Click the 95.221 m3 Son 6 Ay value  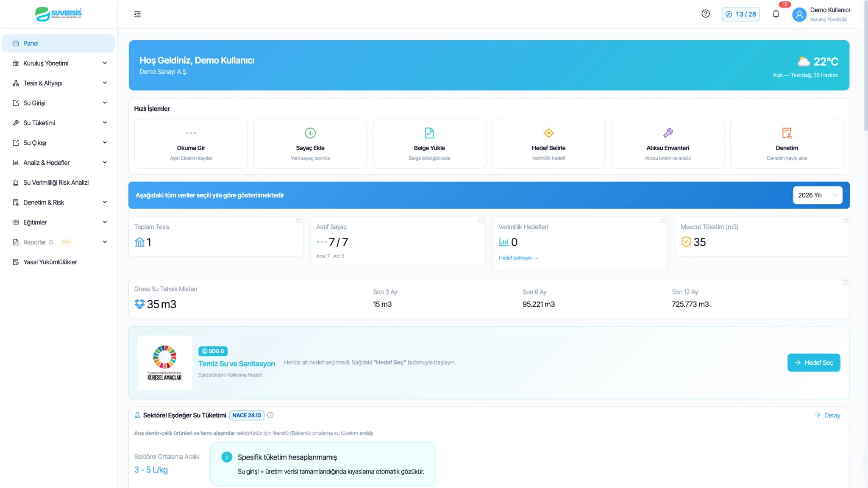click(x=538, y=304)
